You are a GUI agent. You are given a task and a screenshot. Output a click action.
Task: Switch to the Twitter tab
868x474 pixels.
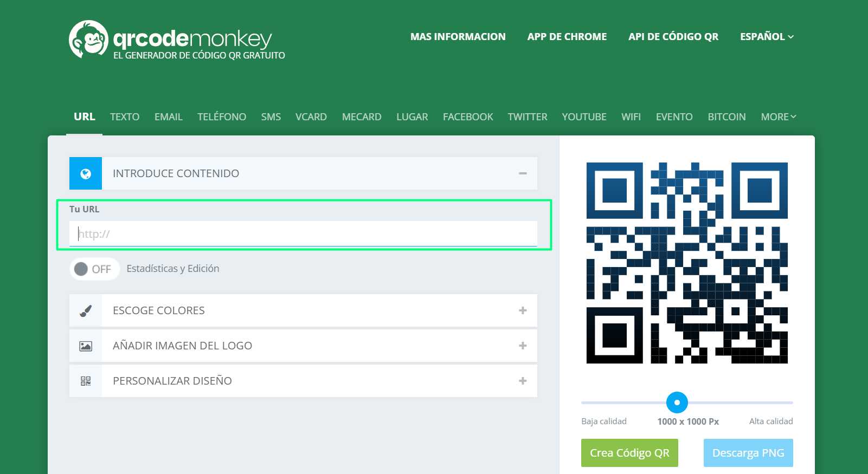(x=528, y=116)
